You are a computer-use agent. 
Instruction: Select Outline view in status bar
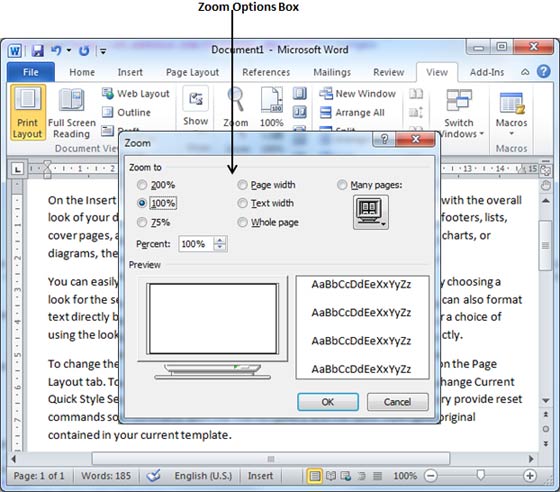click(x=361, y=476)
